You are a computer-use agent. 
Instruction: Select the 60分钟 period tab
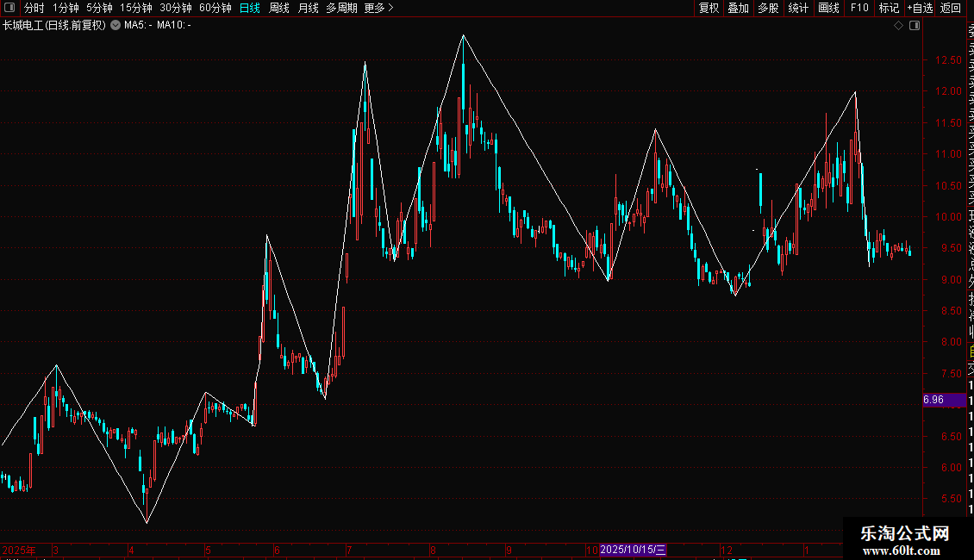215,8
